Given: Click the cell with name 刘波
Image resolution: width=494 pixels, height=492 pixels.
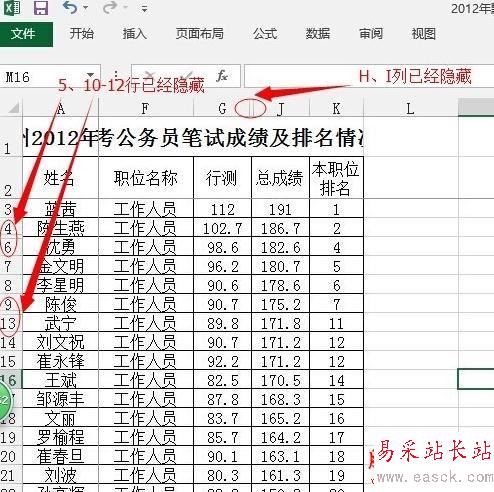Looking at the screenshot, I should (x=60, y=475).
